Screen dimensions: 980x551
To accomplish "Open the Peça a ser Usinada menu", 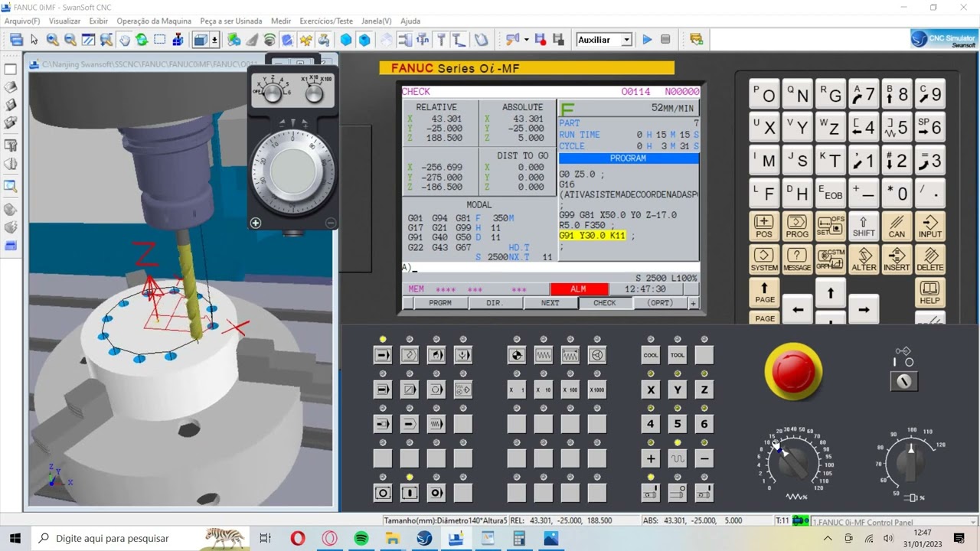I will (231, 21).
